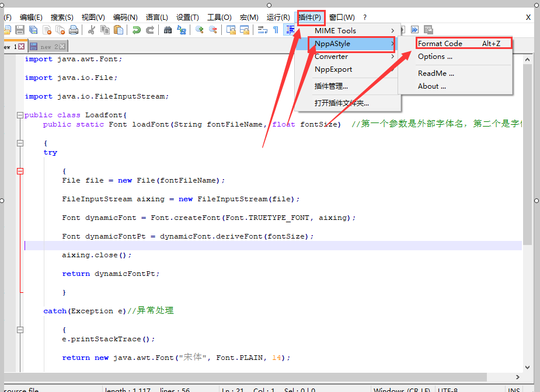
Task: Enable synchronized vertical scrolling toggle
Action: tap(230, 29)
